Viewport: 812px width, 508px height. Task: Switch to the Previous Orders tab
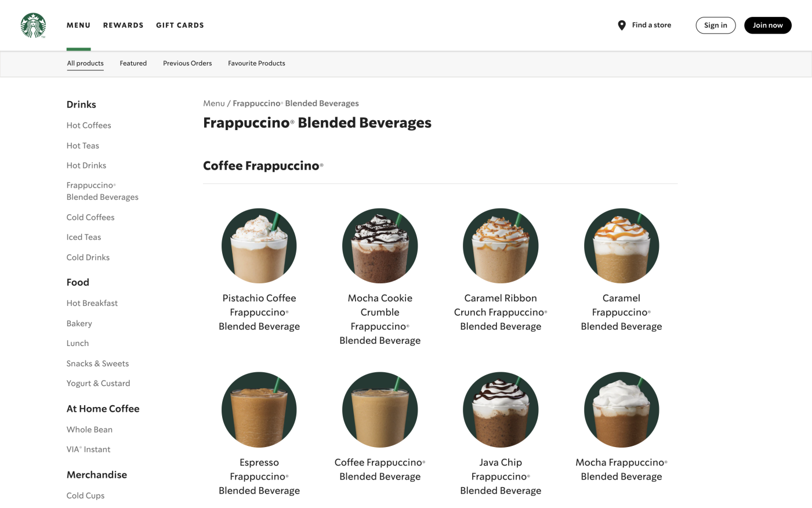(x=187, y=63)
